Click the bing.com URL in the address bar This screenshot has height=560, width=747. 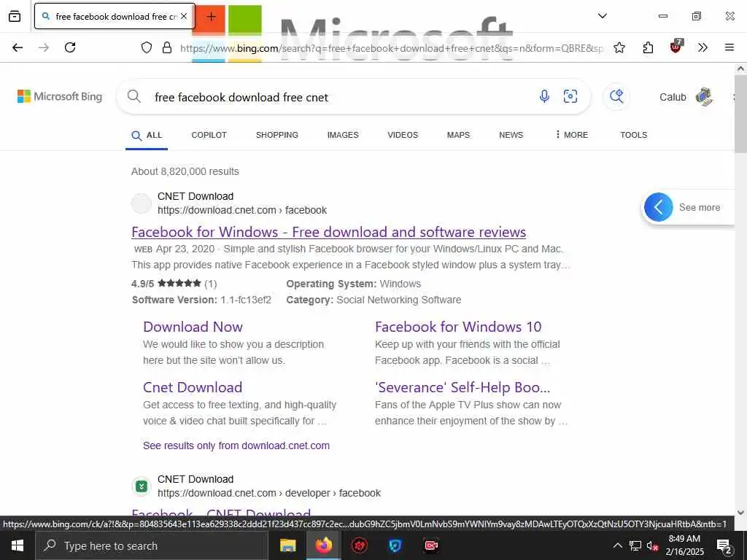[x=392, y=48]
